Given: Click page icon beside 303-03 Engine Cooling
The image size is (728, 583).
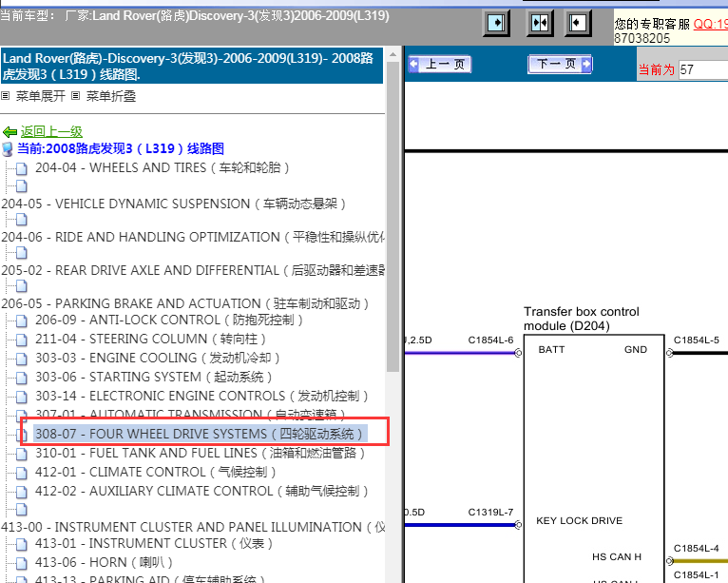Looking at the screenshot, I should click(x=21, y=359).
